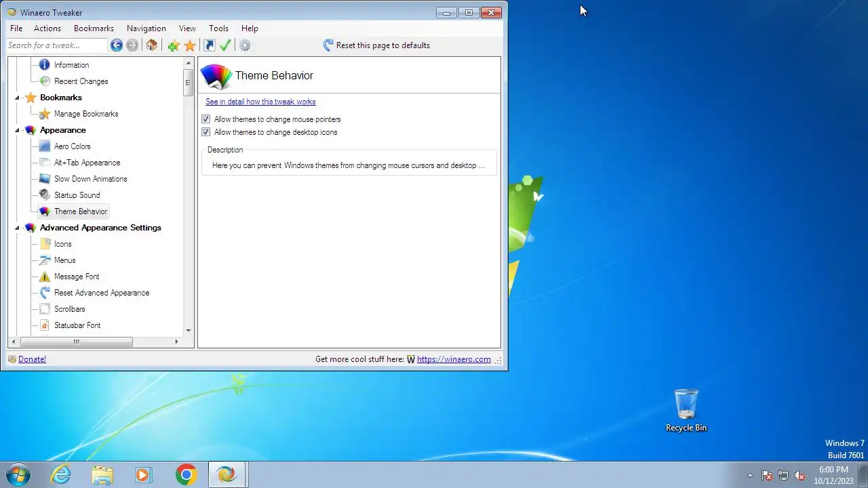Click the description text about Windows themes

click(349, 165)
